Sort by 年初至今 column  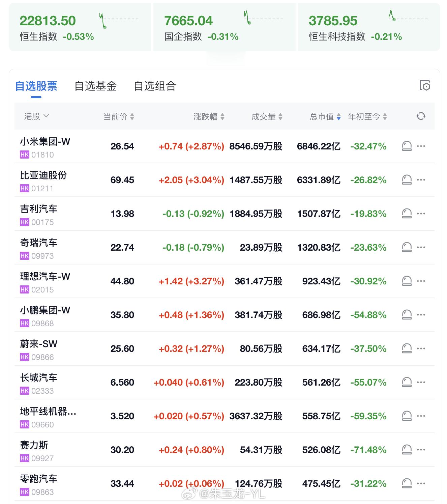coord(367,116)
